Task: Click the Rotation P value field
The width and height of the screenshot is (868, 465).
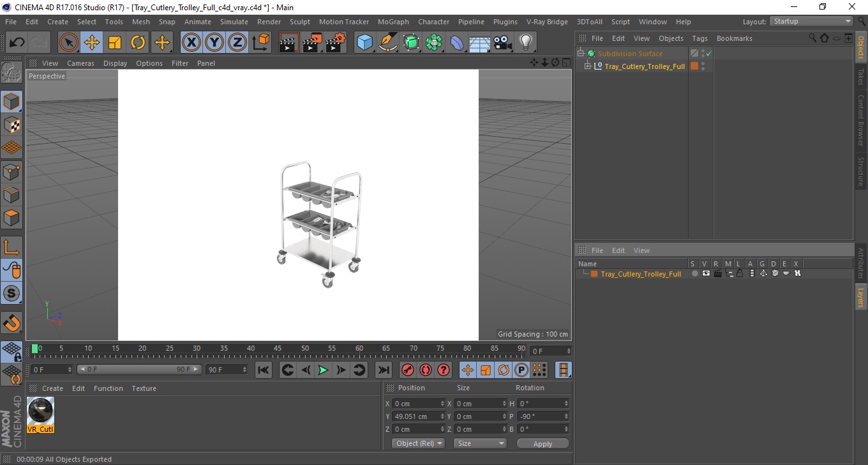Action: click(542, 416)
